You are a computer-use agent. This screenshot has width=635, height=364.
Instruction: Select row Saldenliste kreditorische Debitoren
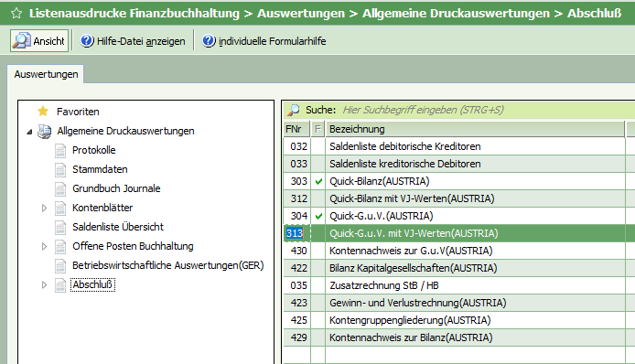405,164
